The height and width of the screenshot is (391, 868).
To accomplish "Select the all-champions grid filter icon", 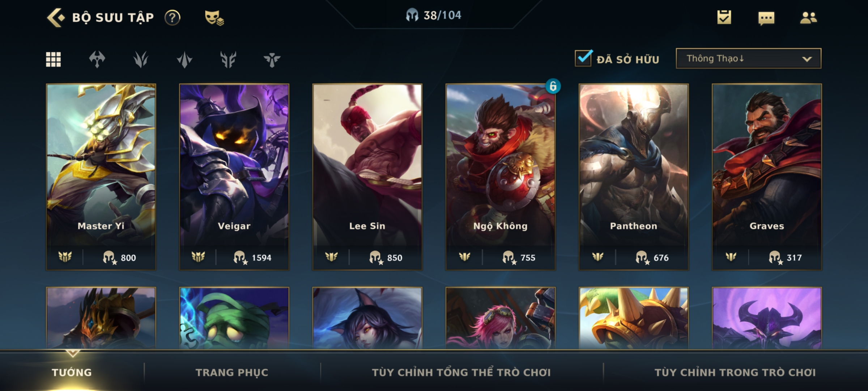I will 54,59.
